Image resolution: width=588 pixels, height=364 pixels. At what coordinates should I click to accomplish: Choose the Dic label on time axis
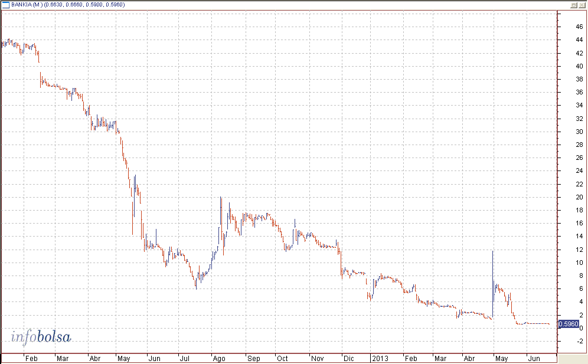click(x=349, y=358)
